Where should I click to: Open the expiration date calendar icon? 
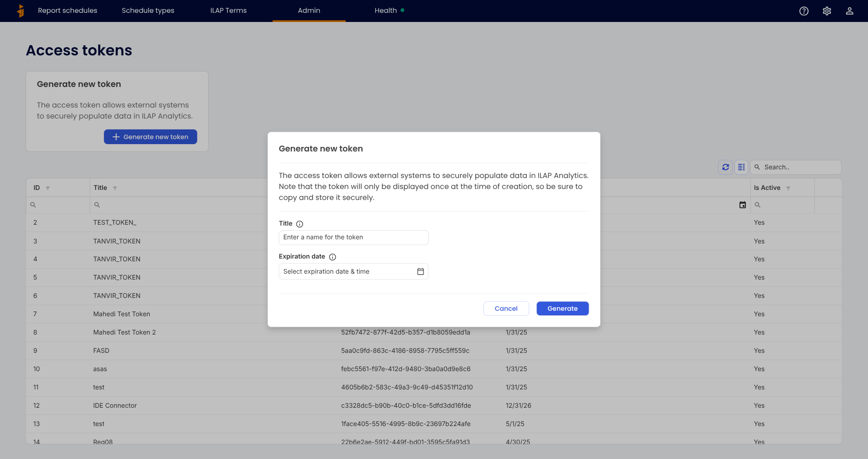click(421, 271)
